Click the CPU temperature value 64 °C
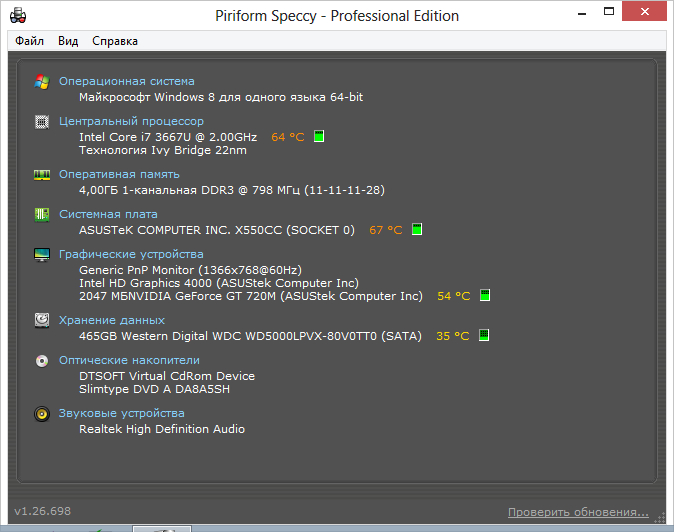Screen dimensions: 674x532 tap(288, 137)
